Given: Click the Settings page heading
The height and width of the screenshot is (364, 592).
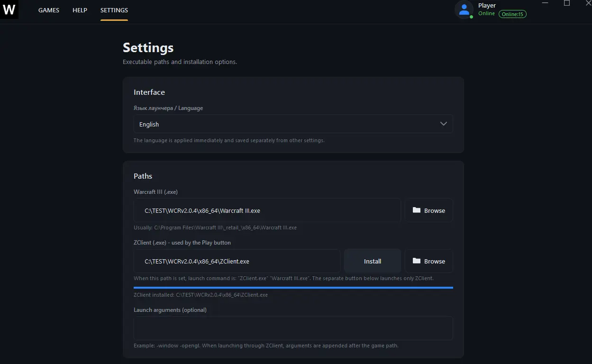Looking at the screenshot, I should click(x=148, y=48).
